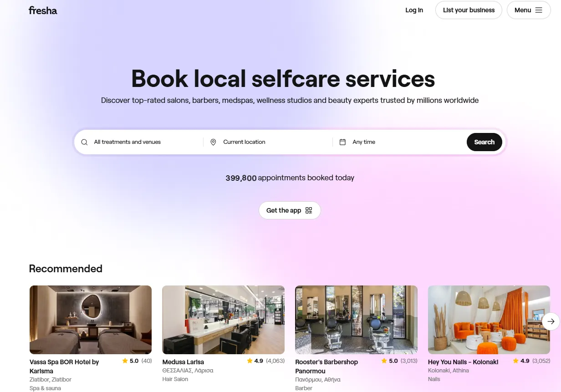Click List your business button
561x392 pixels.
469,10
